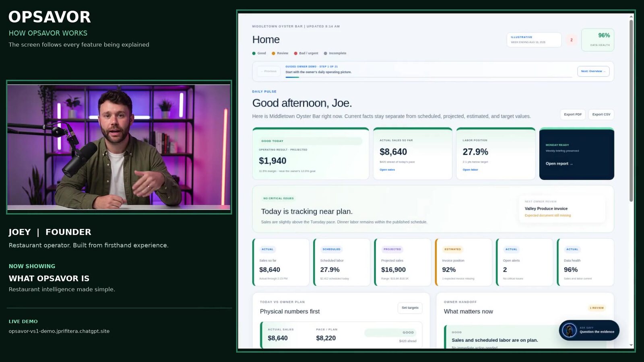Click the Previous demo step button

tap(269, 71)
